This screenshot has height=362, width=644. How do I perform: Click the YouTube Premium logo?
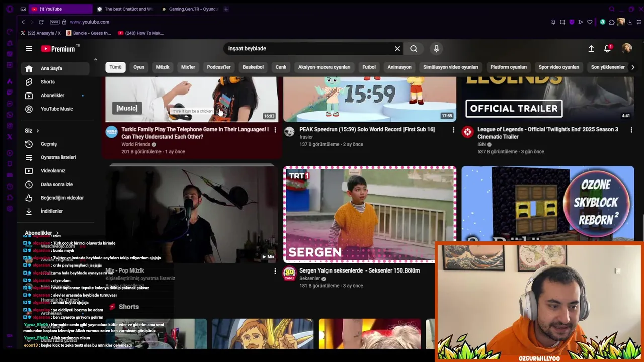click(58, 49)
